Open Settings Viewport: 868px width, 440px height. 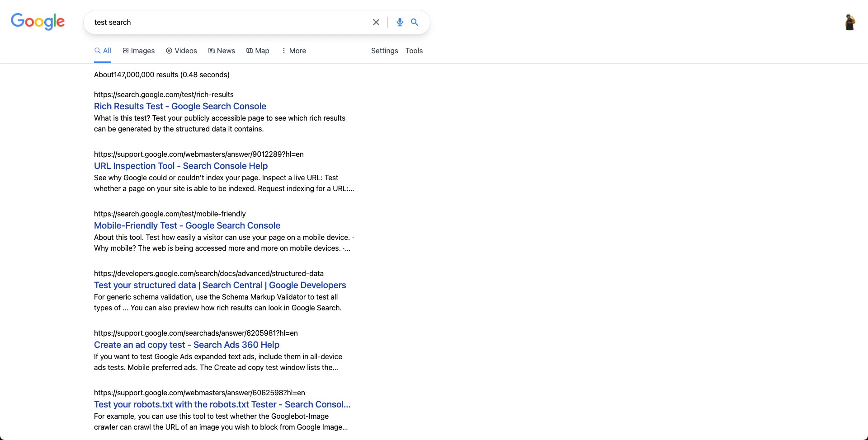[385, 51]
